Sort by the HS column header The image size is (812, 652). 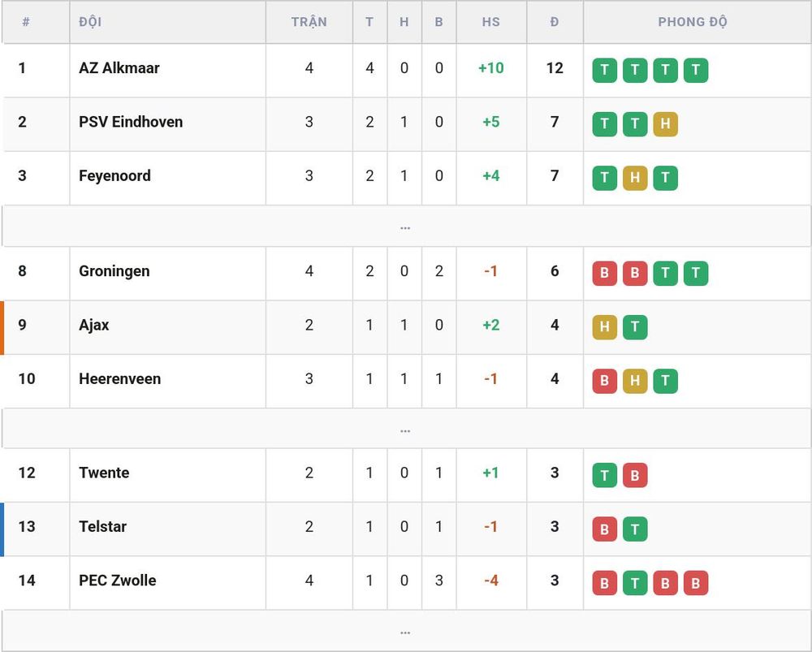pyautogui.click(x=491, y=22)
